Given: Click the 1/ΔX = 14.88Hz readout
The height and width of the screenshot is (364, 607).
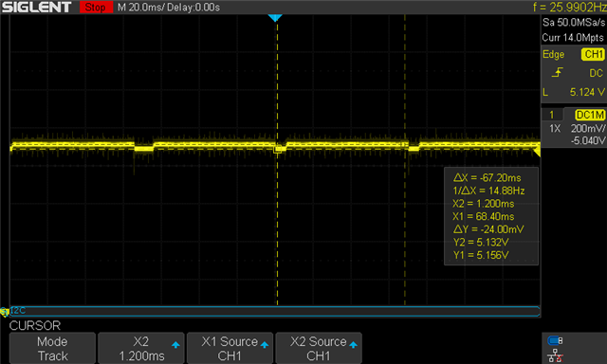Looking at the screenshot, I should click(x=488, y=191).
